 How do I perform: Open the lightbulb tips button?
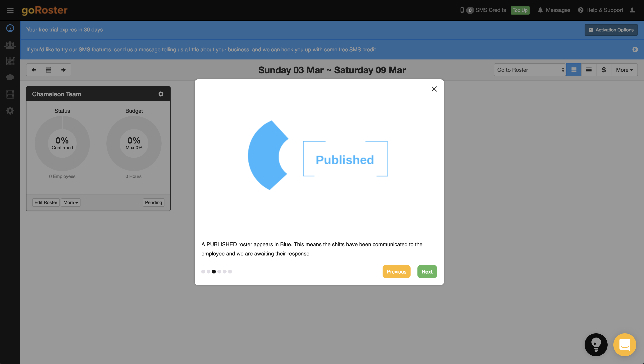596,345
